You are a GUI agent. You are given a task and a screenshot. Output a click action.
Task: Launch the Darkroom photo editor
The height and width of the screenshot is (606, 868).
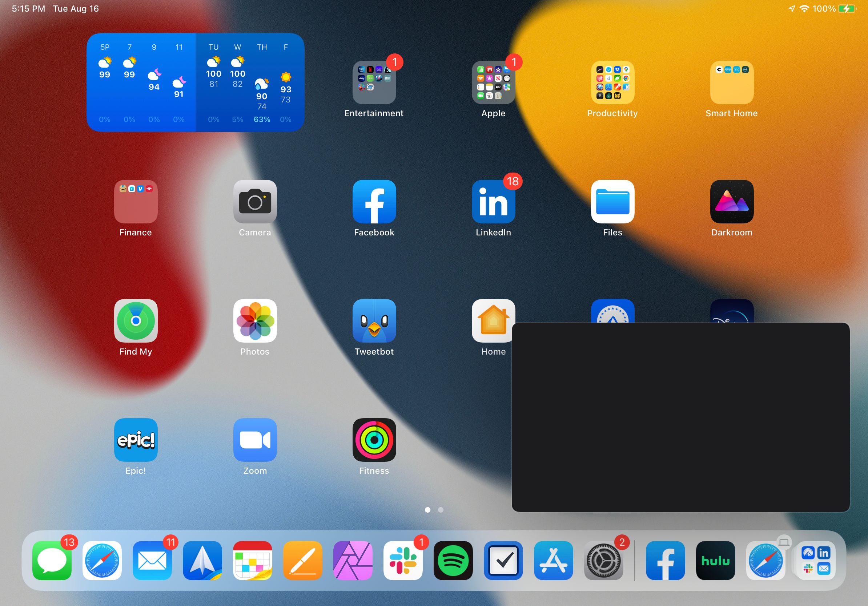[732, 201]
